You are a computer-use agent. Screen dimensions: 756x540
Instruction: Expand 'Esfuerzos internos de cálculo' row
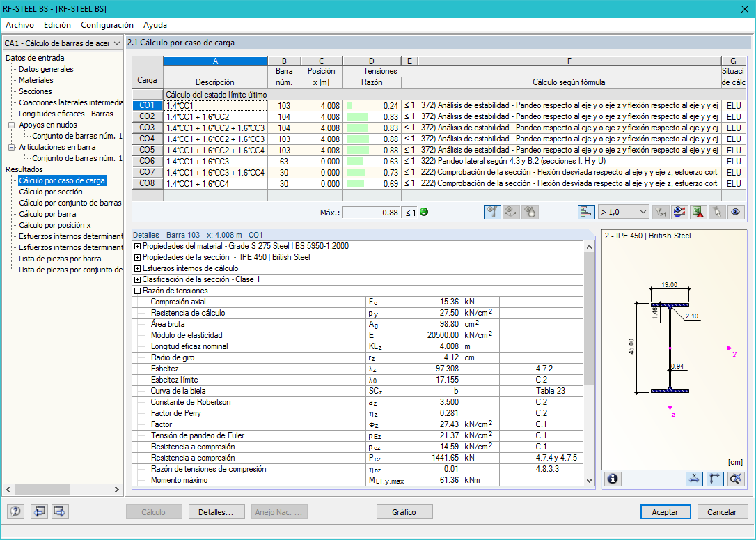coord(137,268)
